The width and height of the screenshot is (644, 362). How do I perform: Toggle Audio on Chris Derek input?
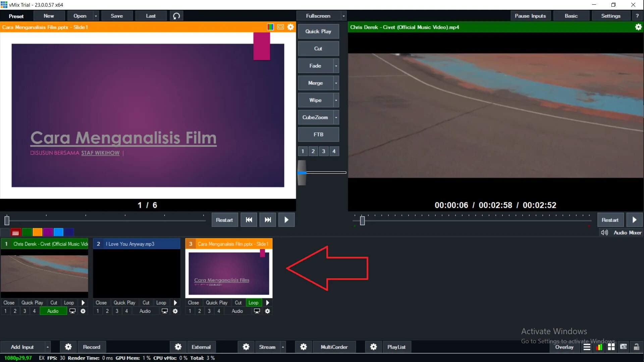coord(53,311)
